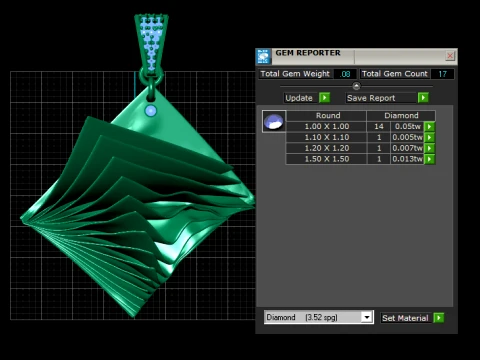The image size is (480, 360).
Task: Select the blue round gem on pendant
Action: click(x=151, y=110)
